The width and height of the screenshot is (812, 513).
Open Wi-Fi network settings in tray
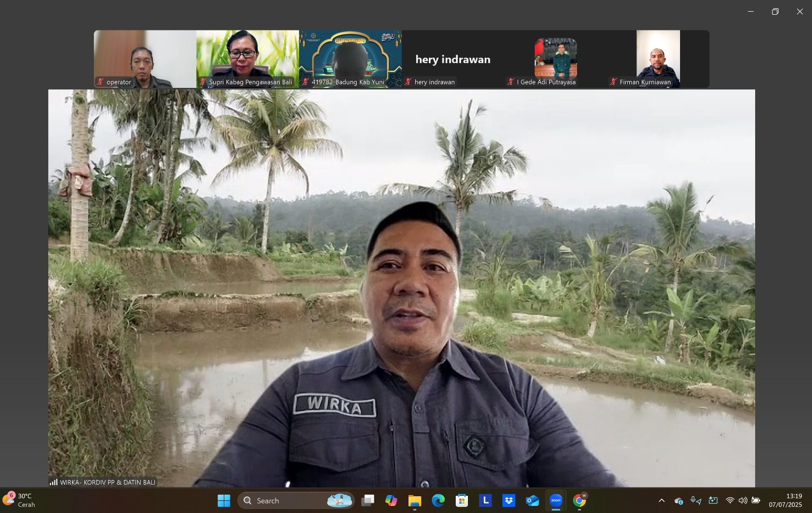pyautogui.click(x=730, y=501)
